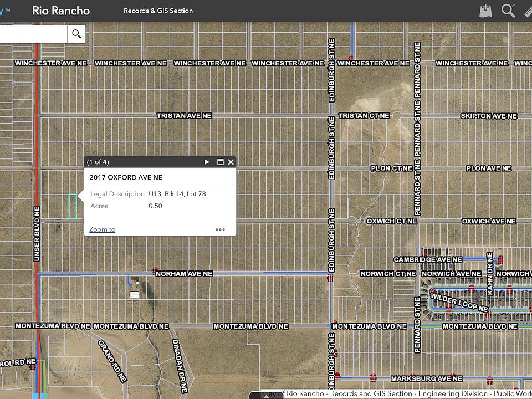532x399 pixels.
Task: Click the Tristan Ct NE cul-de-sac
Action: pos(396,116)
